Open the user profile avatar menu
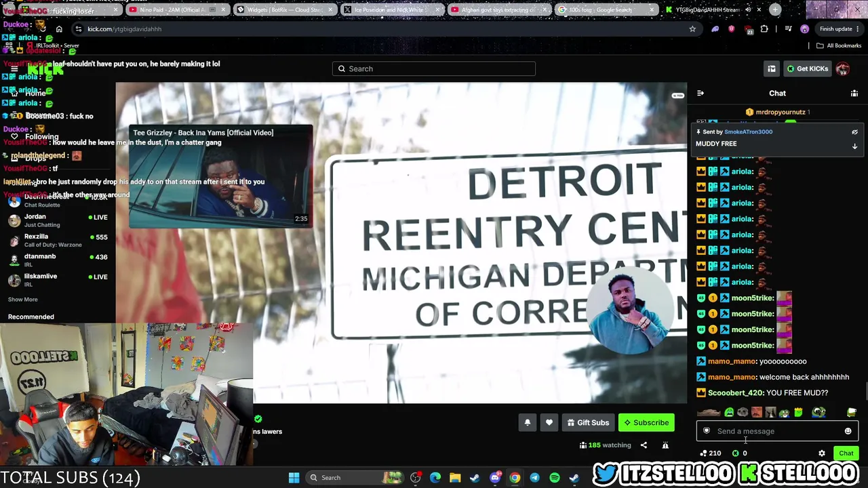Screen dimensions: 868x488 [843, 68]
